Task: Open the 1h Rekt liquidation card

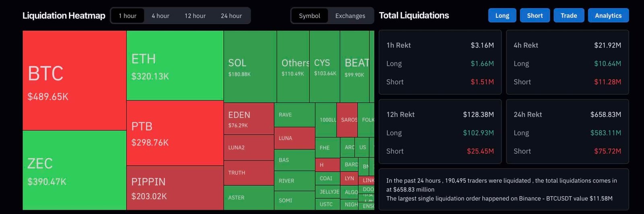Action: [x=440, y=62]
